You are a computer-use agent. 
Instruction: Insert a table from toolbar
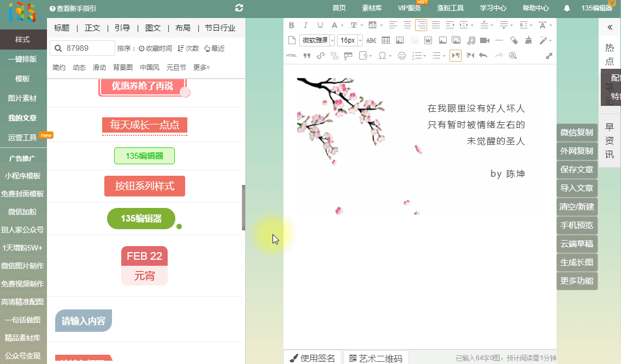click(x=386, y=40)
